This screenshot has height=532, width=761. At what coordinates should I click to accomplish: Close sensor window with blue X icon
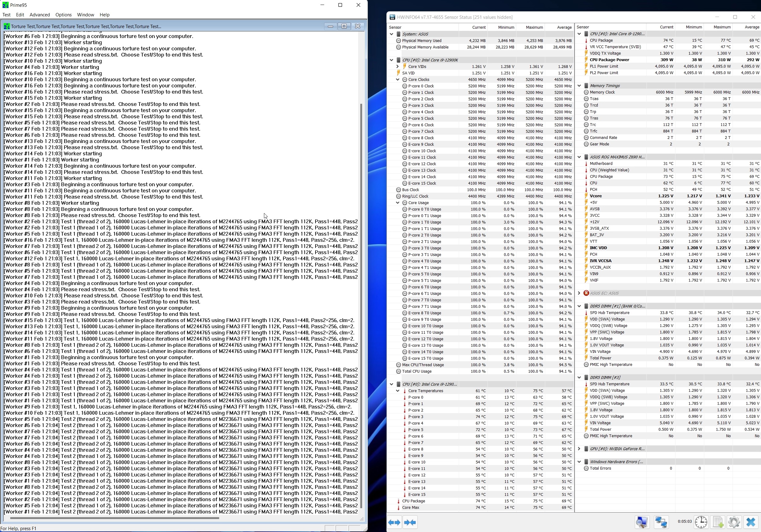(751, 522)
